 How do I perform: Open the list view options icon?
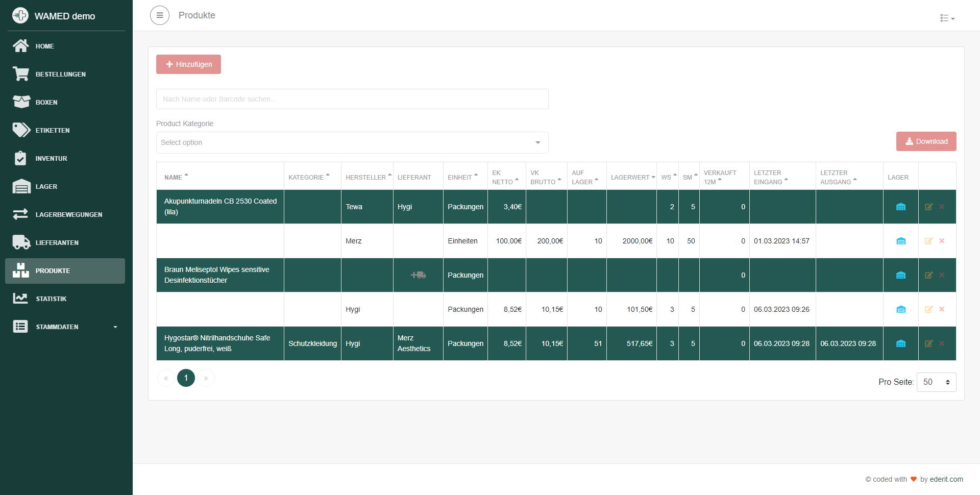[947, 18]
